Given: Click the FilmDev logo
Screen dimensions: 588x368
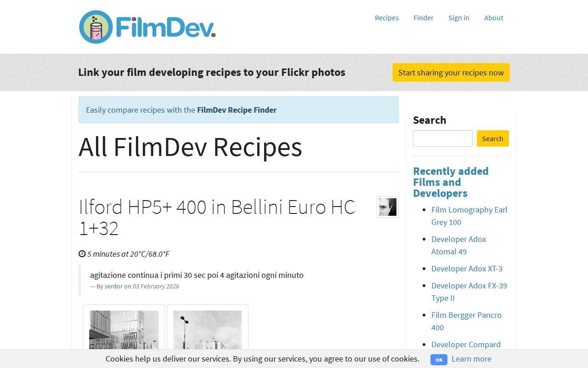Looking at the screenshot, I should coord(146,26).
